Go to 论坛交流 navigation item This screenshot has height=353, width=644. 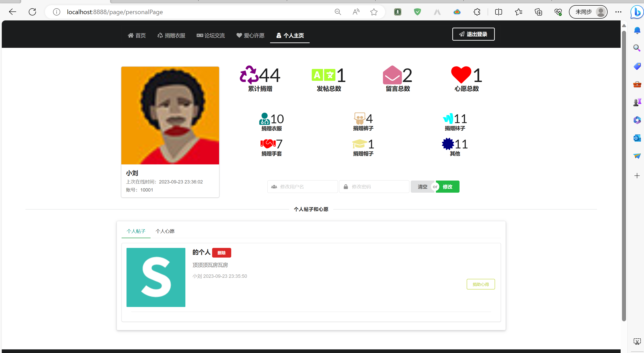point(211,35)
